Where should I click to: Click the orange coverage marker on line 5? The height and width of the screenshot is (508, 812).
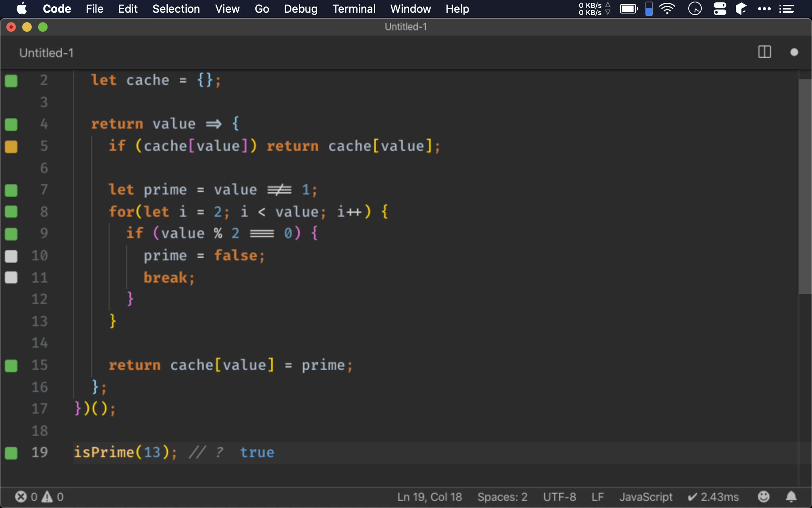(11, 146)
